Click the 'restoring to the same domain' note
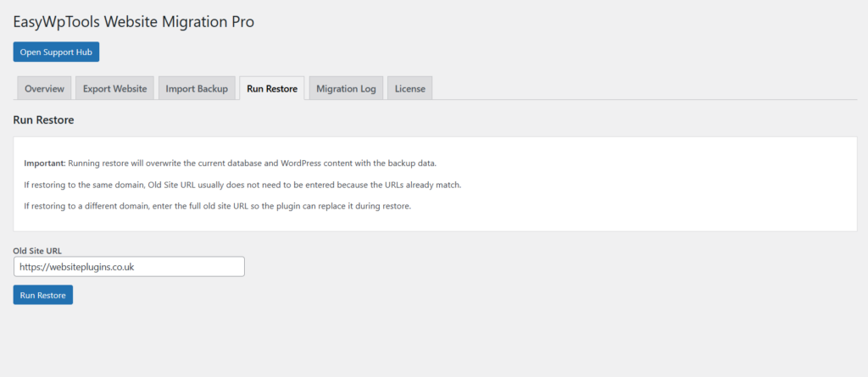This screenshot has width=868, height=377. pyautogui.click(x=243, y=185)
